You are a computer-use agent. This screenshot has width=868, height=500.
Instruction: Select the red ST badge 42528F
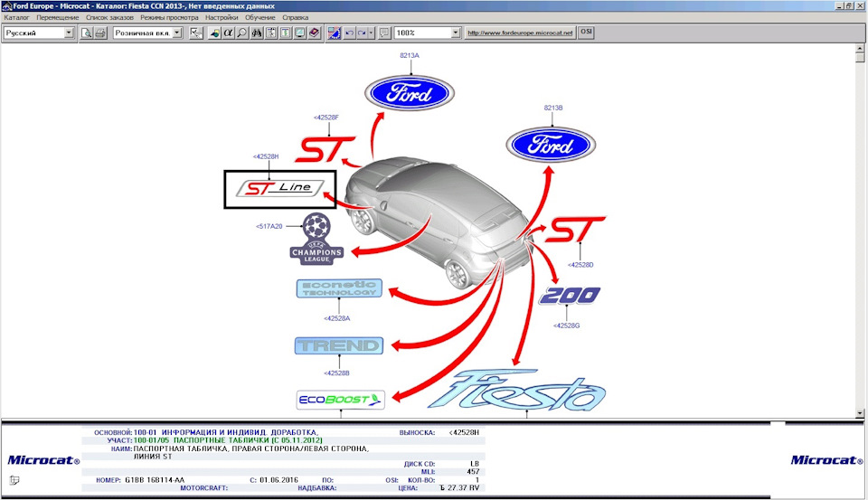click(325, 149)
